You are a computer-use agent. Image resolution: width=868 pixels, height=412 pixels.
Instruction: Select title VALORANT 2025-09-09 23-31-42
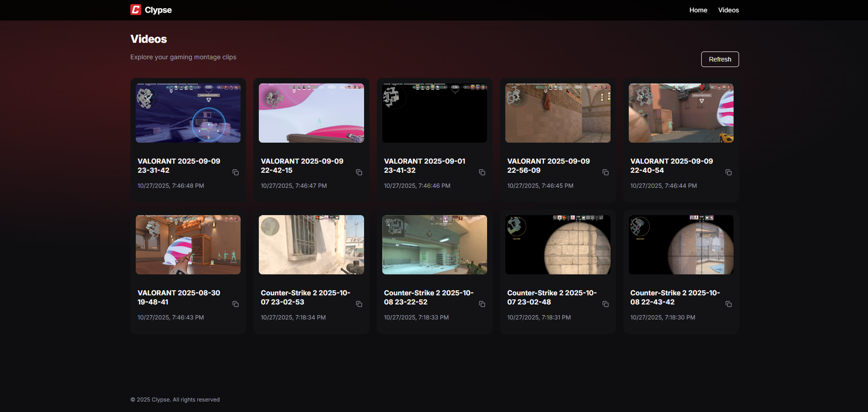tap(179, 166)
